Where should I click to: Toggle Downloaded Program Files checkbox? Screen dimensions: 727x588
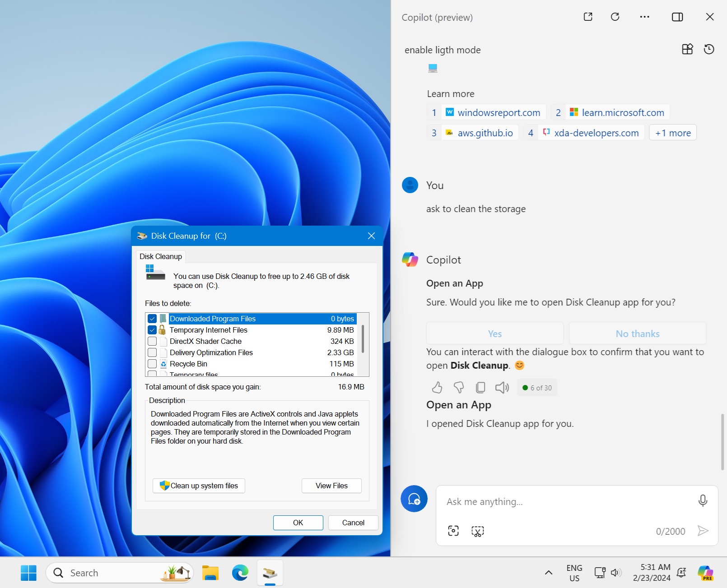152,319
